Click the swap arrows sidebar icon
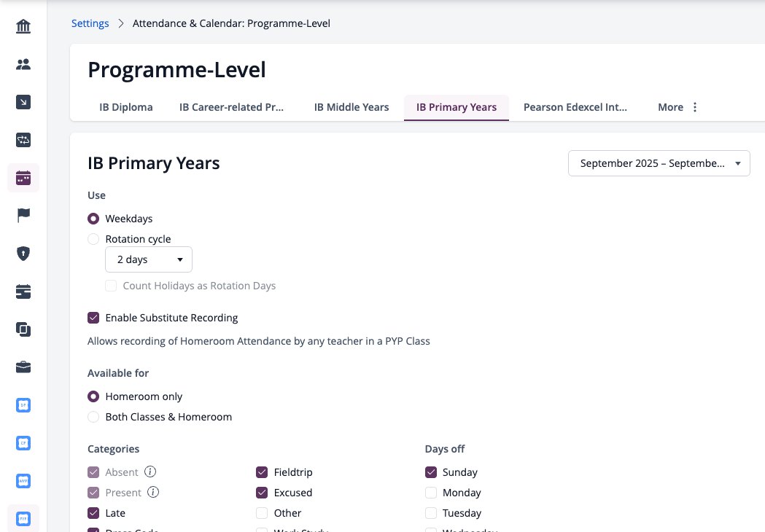This screenshot has height=532, width=765. 23,140
